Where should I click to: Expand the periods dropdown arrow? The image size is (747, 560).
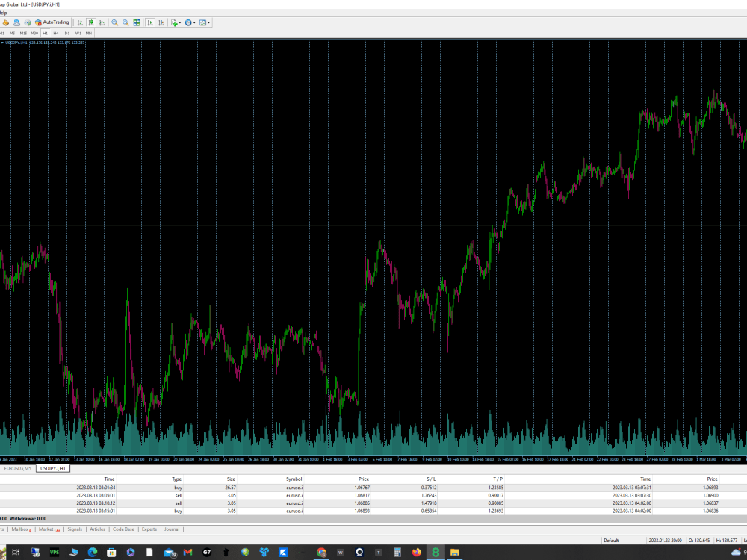[x=194, y=22]
